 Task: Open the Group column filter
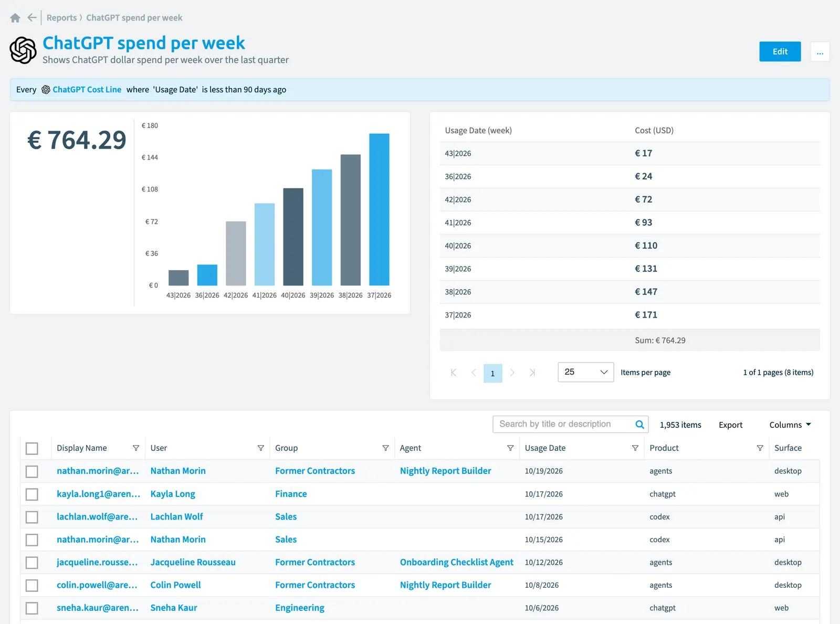pyautogui.click(x=386, y=448)
